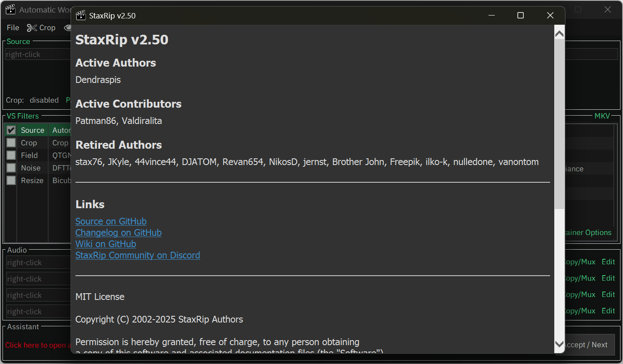This screenshot has width=623, height=364.
Task: Minimize the StaxRip About dialog
Action: 492,15
